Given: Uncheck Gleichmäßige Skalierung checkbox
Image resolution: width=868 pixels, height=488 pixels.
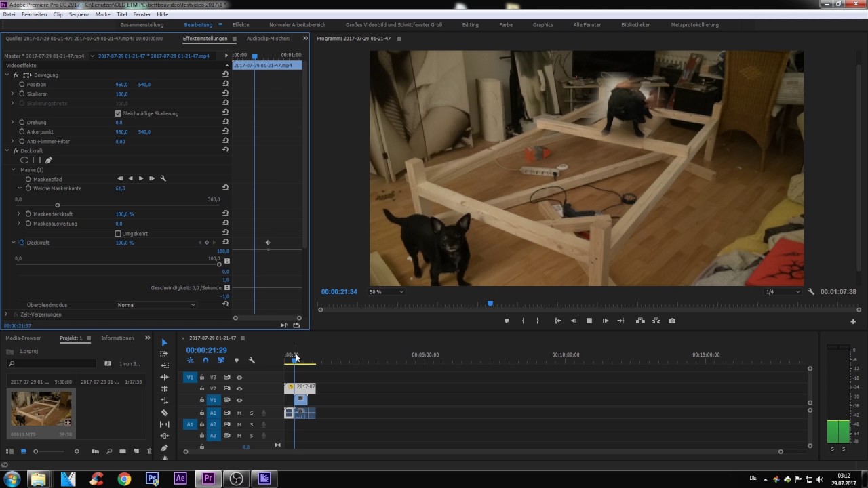Looking at the screenshot, I should [x=118, y=113].
